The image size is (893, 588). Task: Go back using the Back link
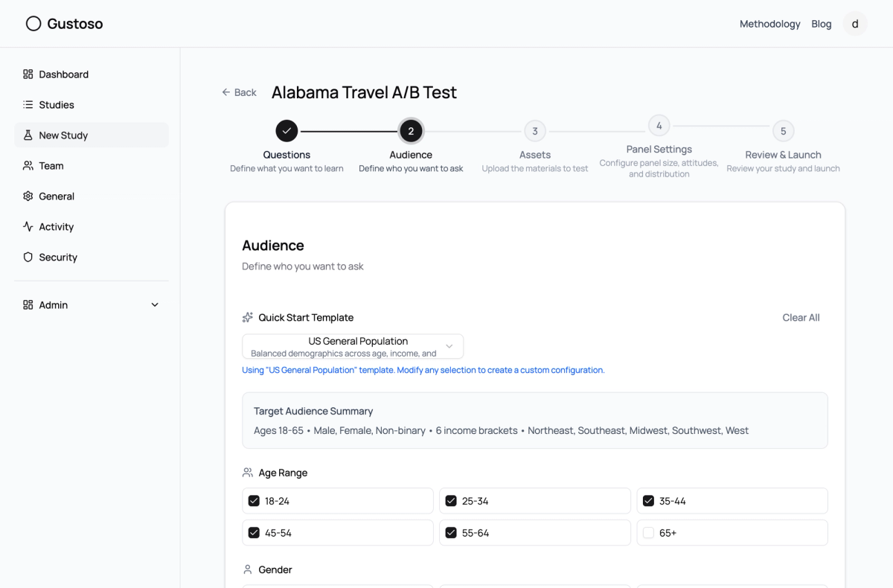tap(239, 92)
